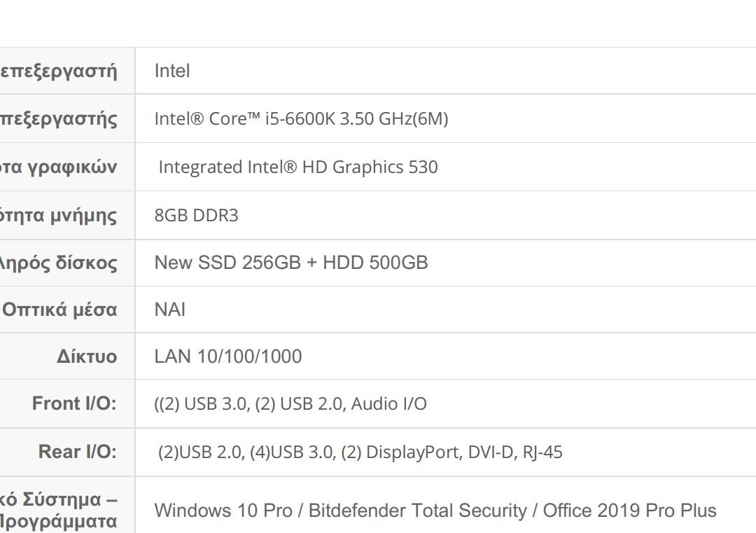Click the Οπτικά μέσα row label
The height and width of the screenshot is (533, 756).
click(x=59, y=309)
